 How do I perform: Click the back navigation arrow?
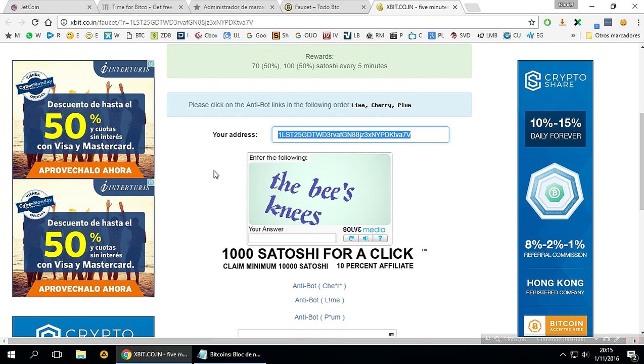point(8,22)
